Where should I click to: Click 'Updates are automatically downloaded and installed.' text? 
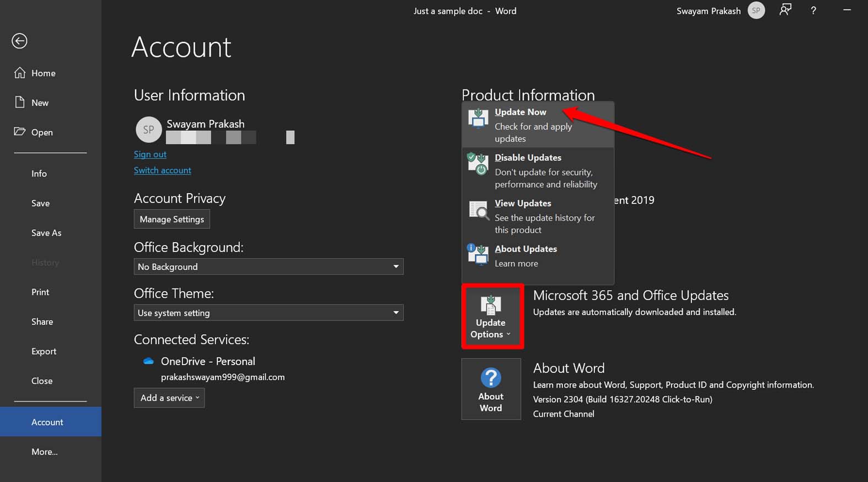tap(635, 312)
